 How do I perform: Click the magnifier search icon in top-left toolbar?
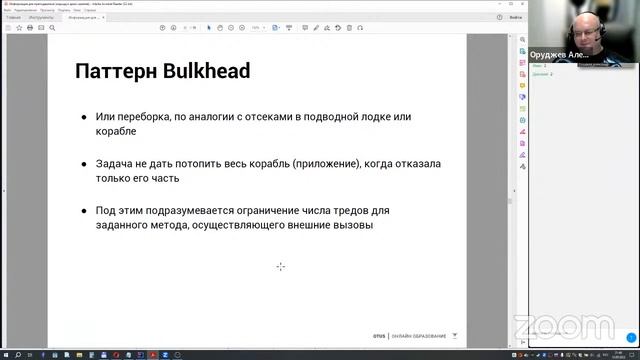(52, 28)
